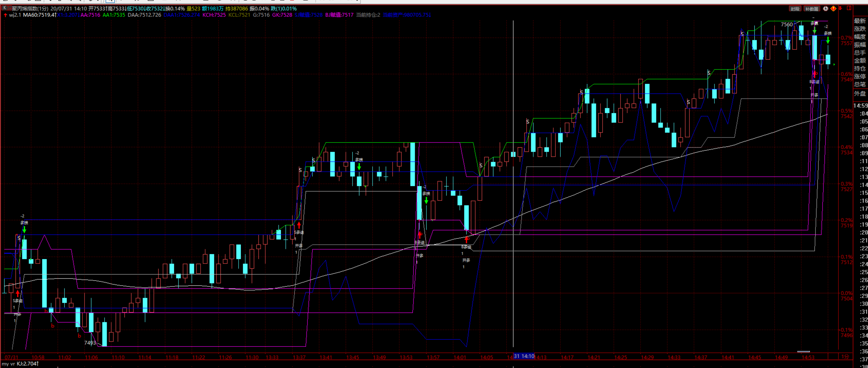Open the dropdown arrow beside K button
The image size is (868, 368).
[9, 8]
